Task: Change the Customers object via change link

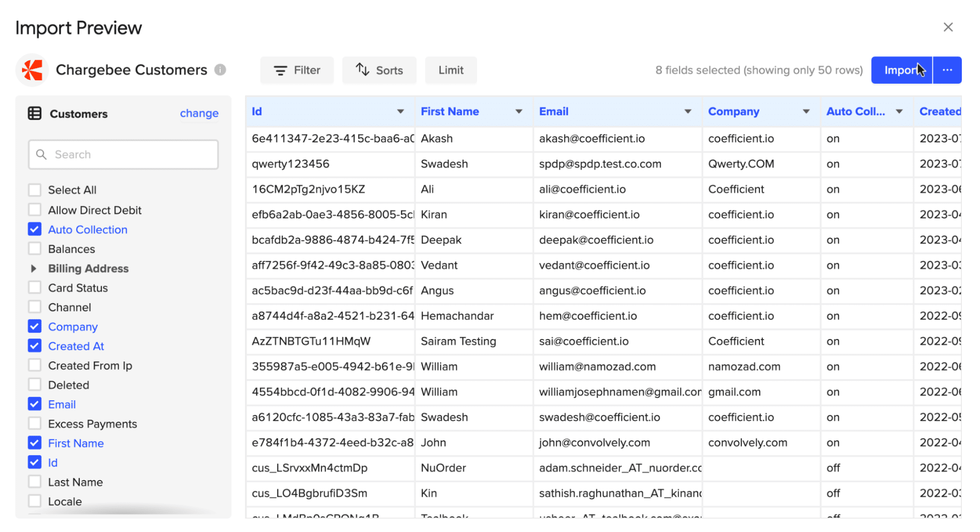Action: [x=199, y=113]
